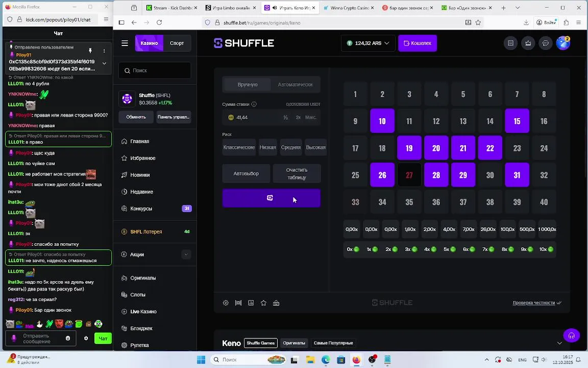
Task: Open Firefox from the taskbar
Action: (x=356, y=360)
